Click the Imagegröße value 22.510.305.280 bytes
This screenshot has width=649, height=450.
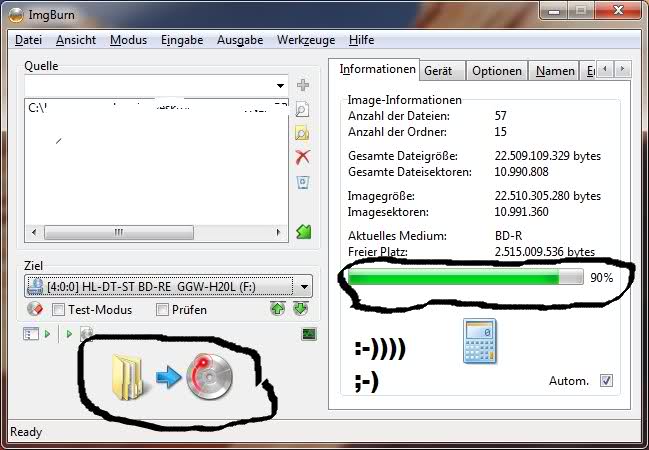[548, 196]
